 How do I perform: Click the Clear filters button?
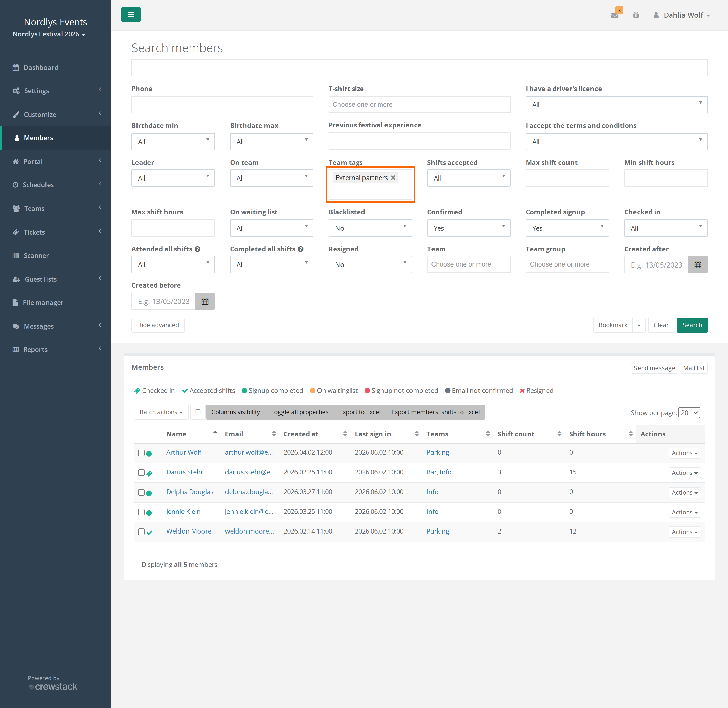tap(661, 325)
